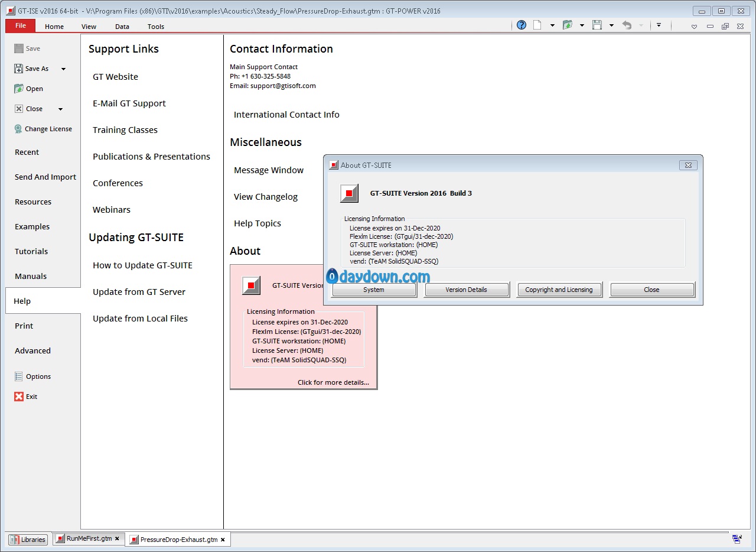Open the File tab
The image size is (756, 552).
[21, 25]
